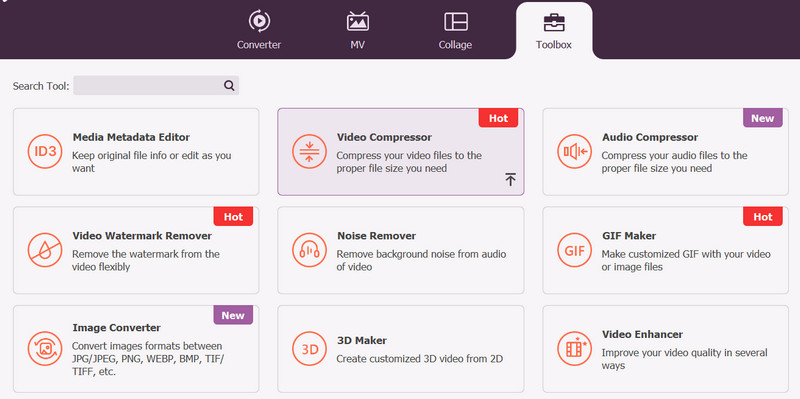Screen dimensions: 800x399
Task: Open Media Metadata Editor title
Action: (x=131, y=137)
